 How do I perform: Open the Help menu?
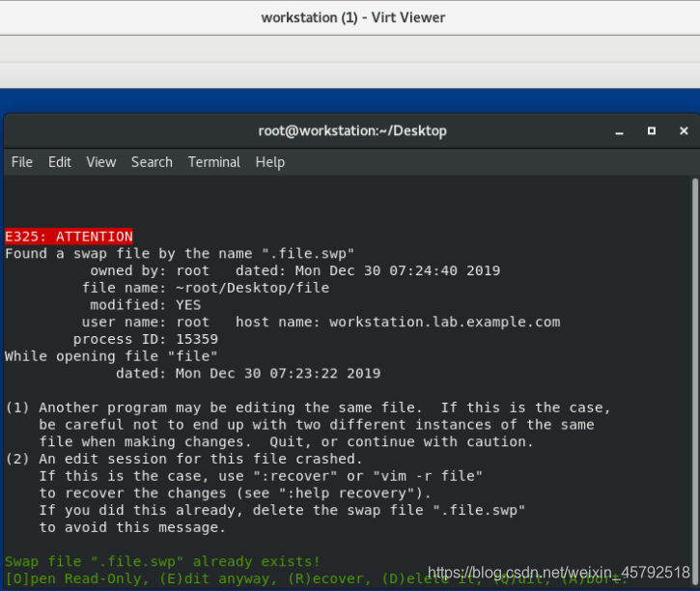click(269, 162)
